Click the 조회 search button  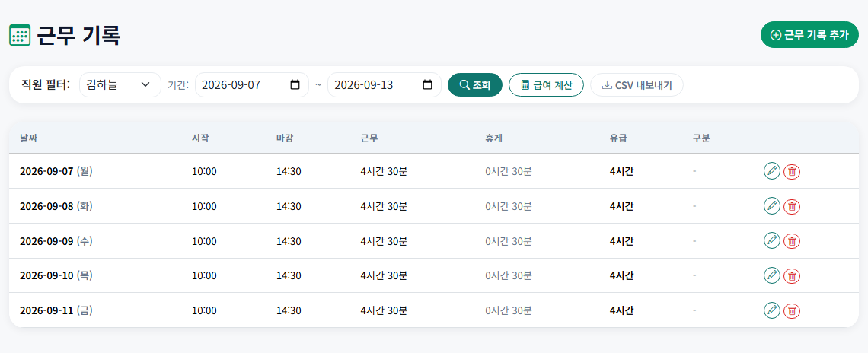tap(475, 84)
